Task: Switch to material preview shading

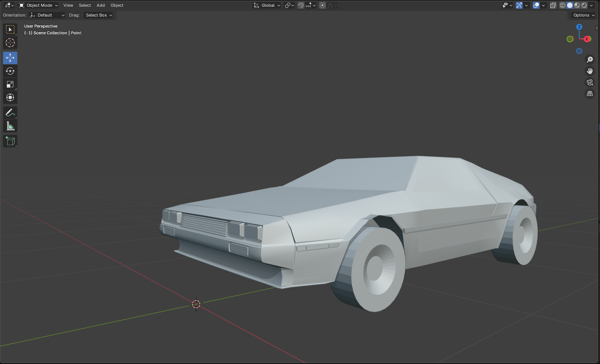Action: (577, 5)
